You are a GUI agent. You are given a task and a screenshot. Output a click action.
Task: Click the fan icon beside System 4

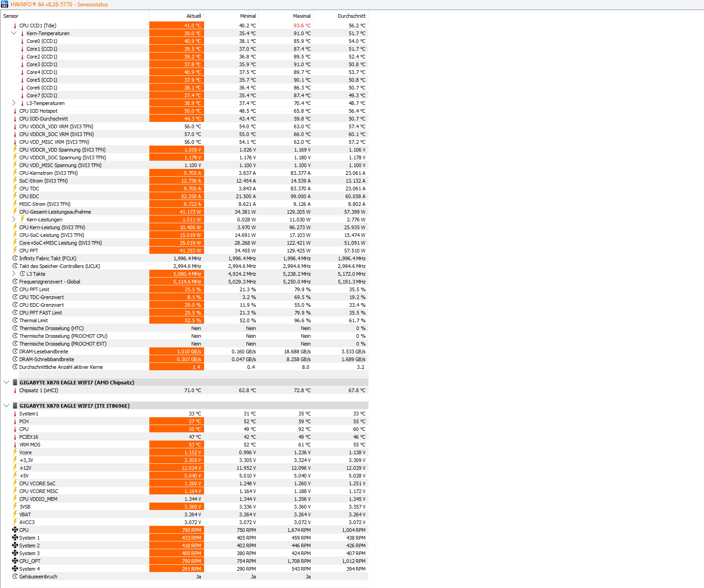coord(15,569)
